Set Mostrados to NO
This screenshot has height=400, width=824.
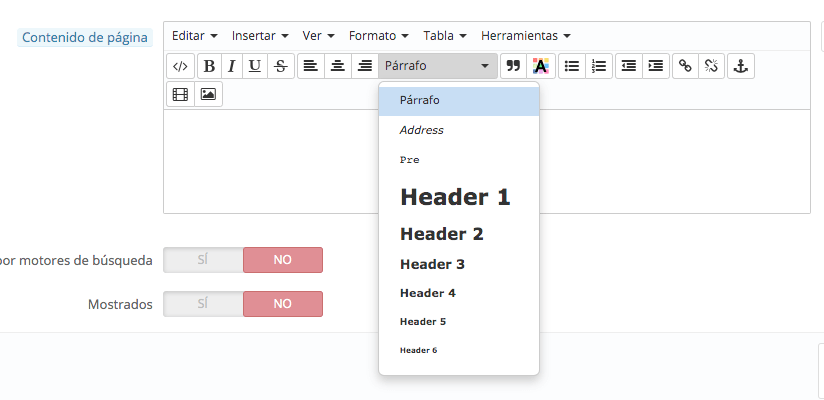tap(283, 304)
